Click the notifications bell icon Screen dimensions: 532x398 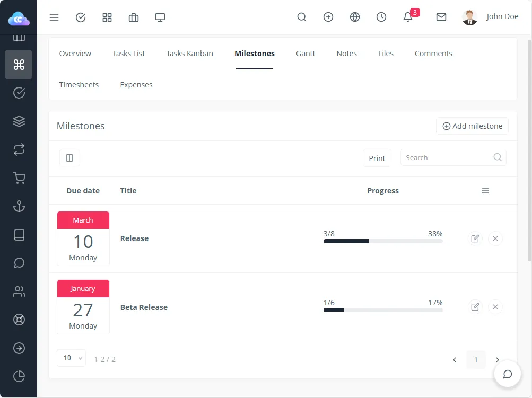(x=408, y=17)
